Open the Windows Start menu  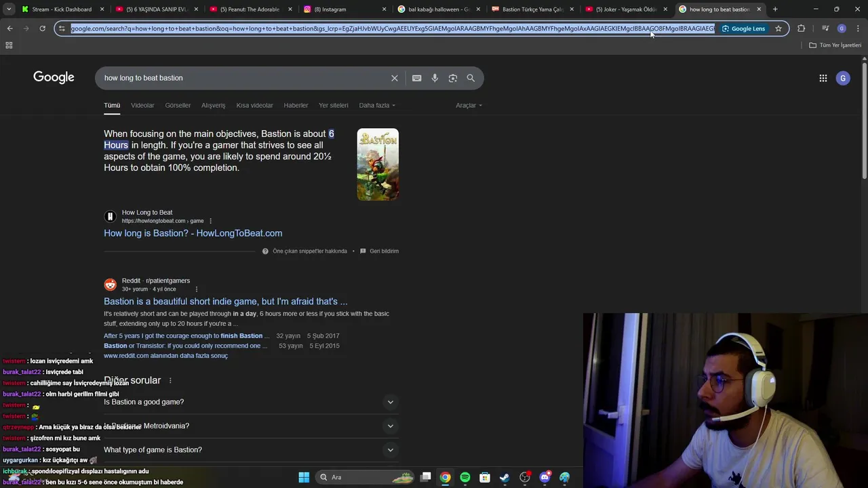point(304,477)
